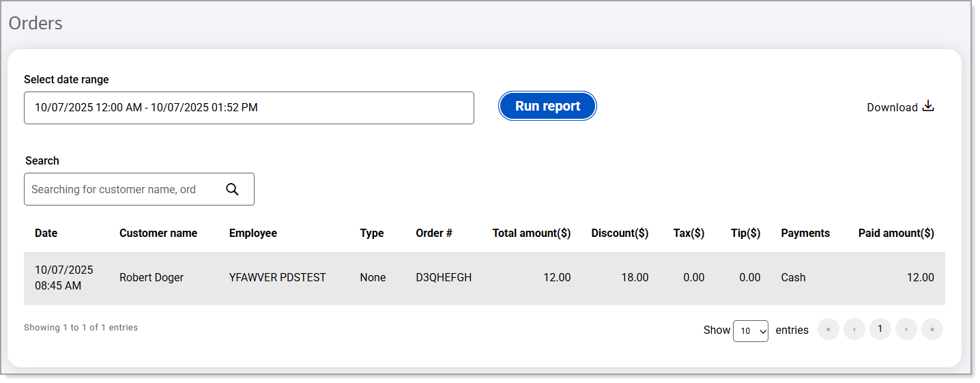Sort by Total amount($) column header
The width and height of the screenshot is (980, 383).
(x=531, y=233)
